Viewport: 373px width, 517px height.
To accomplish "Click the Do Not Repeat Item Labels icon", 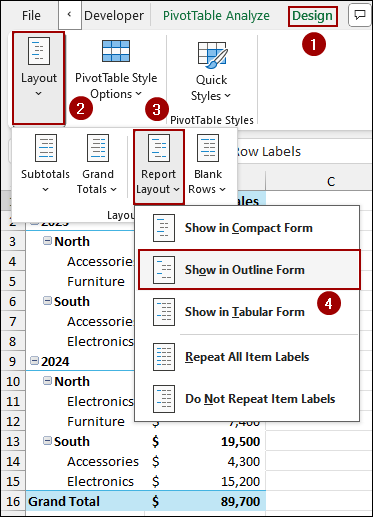I will (164, 399).
